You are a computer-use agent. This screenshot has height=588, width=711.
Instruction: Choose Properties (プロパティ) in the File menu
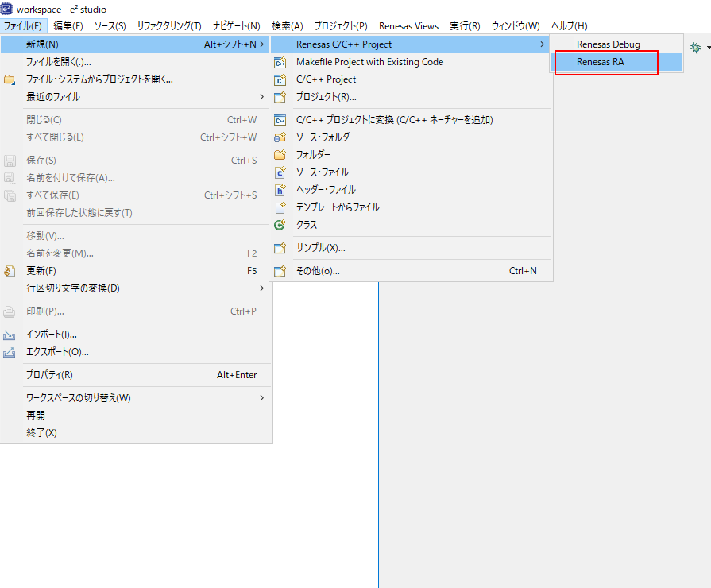point(49,375)
